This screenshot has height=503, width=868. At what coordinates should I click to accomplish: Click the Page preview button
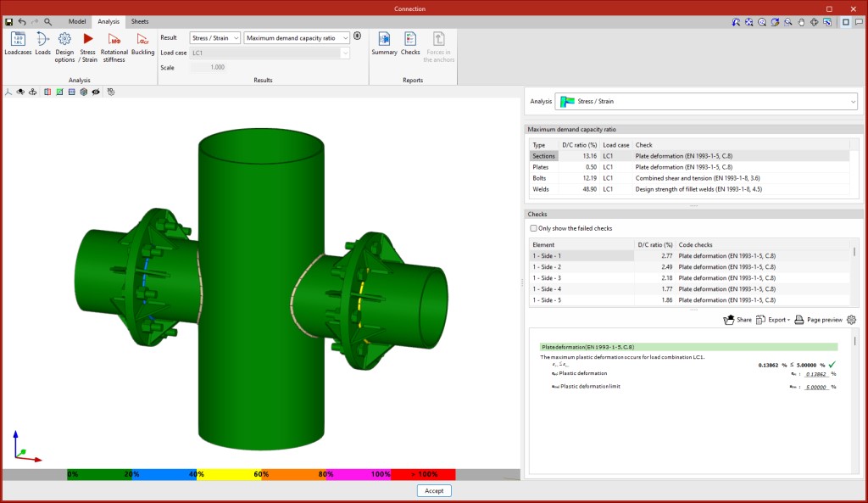pyautogui.click(x=818, y=320)
